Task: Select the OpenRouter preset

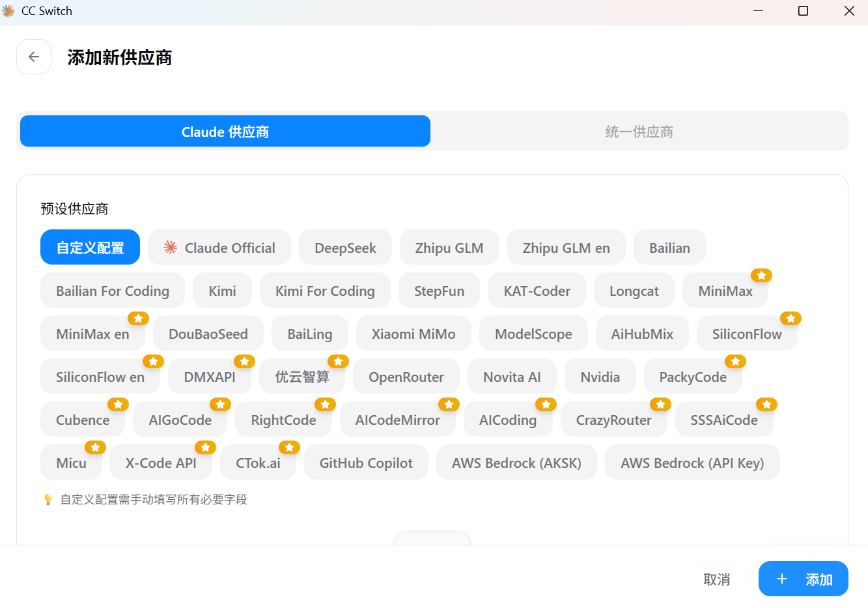Action: (x=406, y=376)
